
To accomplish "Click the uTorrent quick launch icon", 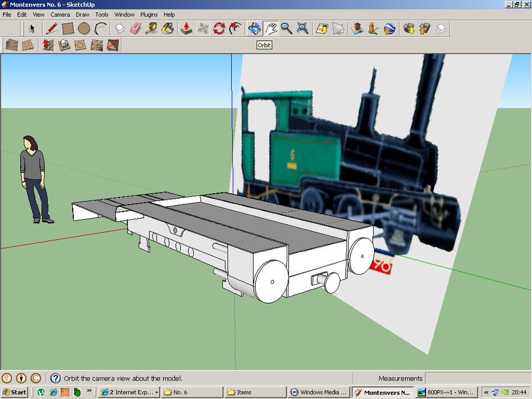I will coord(41,392).
